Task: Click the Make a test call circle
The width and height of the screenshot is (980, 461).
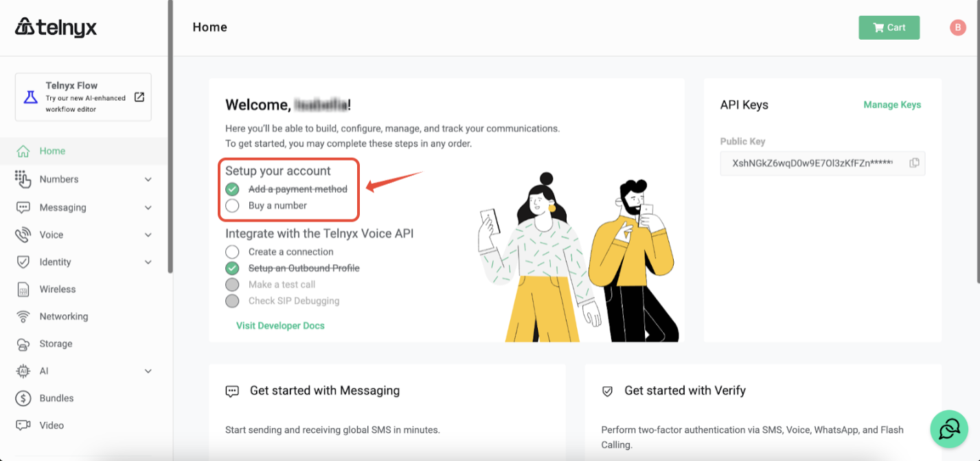Action: pyautogui.click(x=232, y=285)
